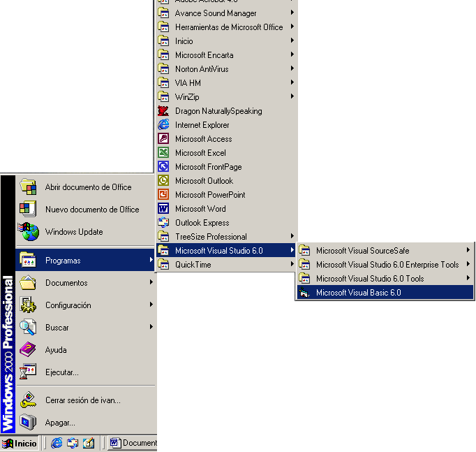Expand the Avance Sound Manager submenu arrow

click(292, 13)
